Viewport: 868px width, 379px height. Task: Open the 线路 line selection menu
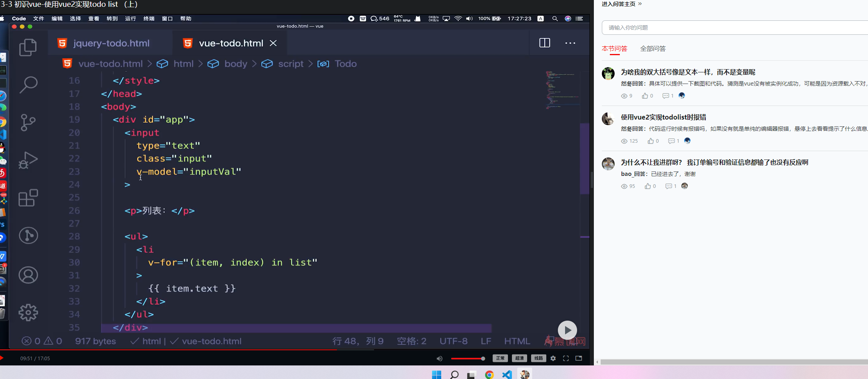pos(538,358)
